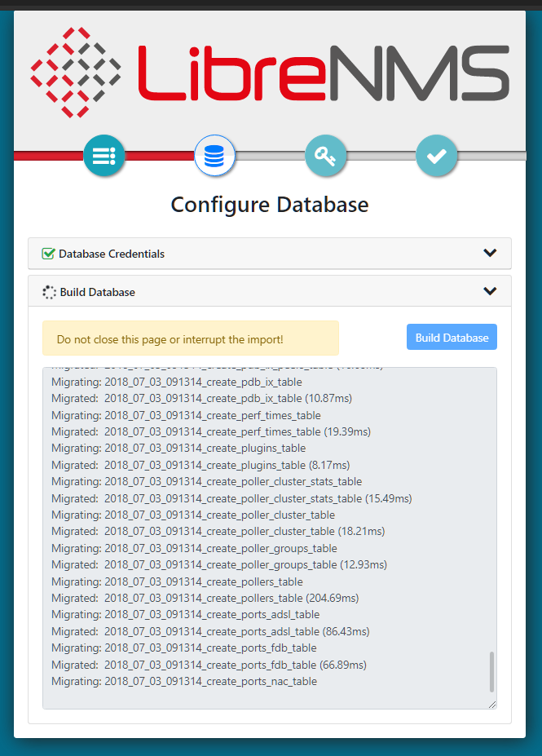Viewport: 542px width, 756px height.
Task: Click 'Migrating: create_ports_adsl_table' line
Action: [186, 614]
